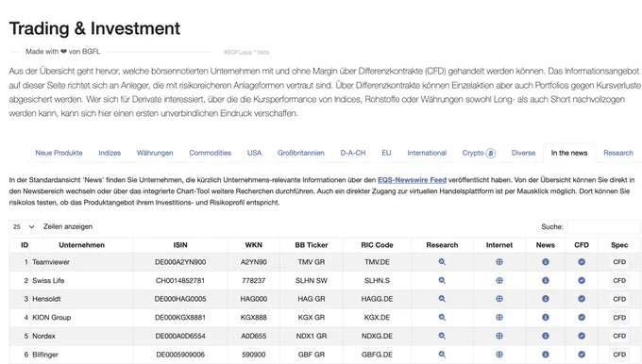The image size is (642, 364).
Task: Open the Swiss Life internet globe icon
Action: (x=499, y=281)
